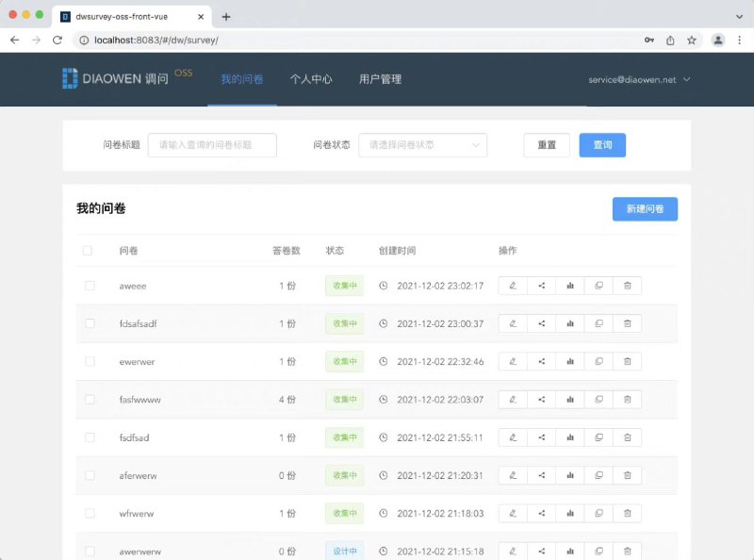
Task: Check the fasfwwww row checkbox
Action: (88, 399)
